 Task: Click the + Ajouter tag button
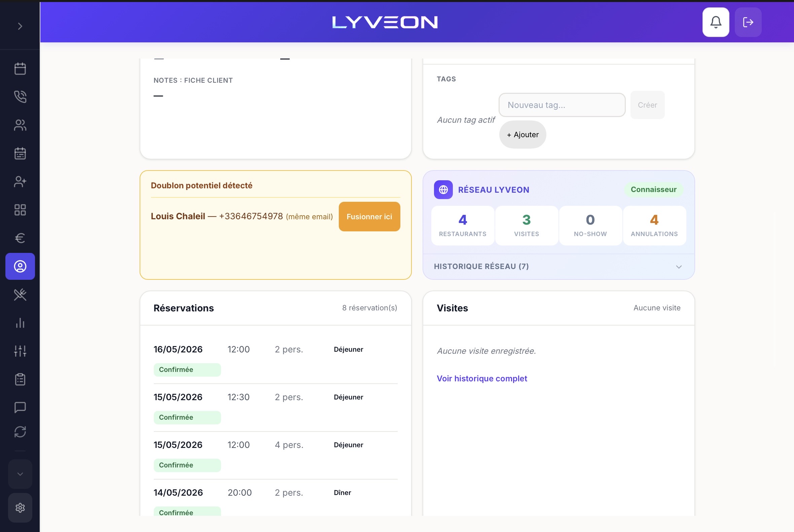522,135
